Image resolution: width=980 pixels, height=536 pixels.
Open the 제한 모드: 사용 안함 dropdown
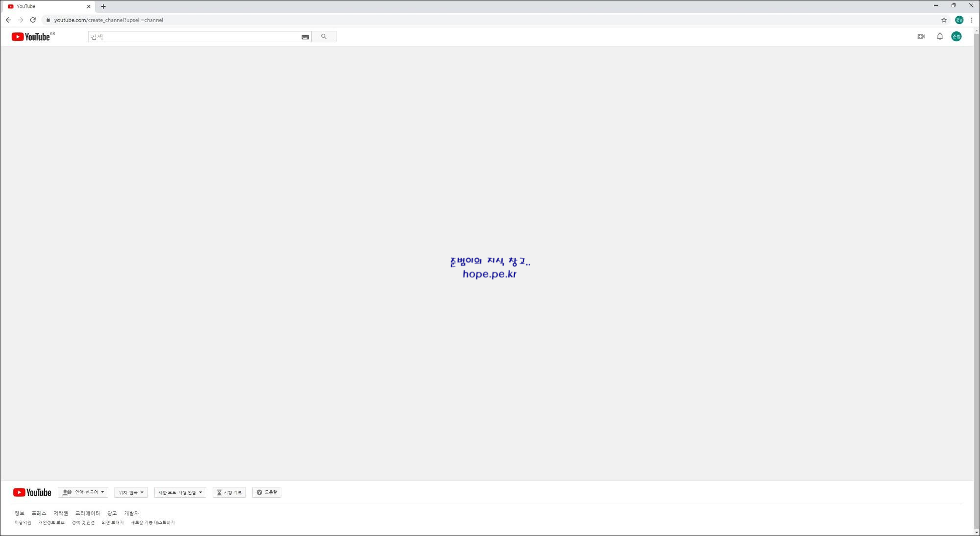pyautogui.click(x=180, y=492)
